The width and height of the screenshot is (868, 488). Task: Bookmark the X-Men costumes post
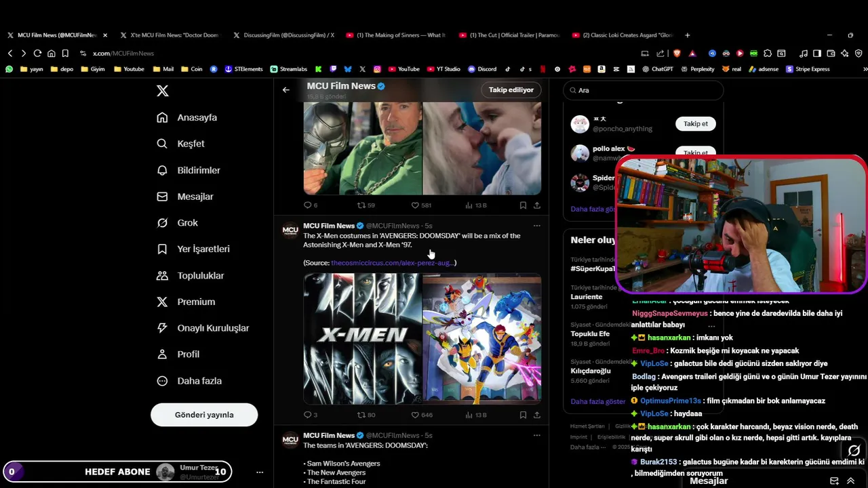click(x=523, y=415)
